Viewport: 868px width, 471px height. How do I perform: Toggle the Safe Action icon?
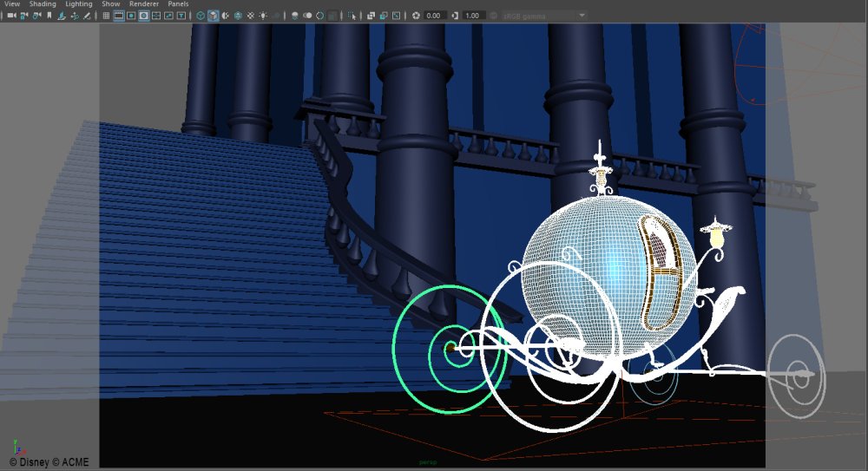(168, 16)
